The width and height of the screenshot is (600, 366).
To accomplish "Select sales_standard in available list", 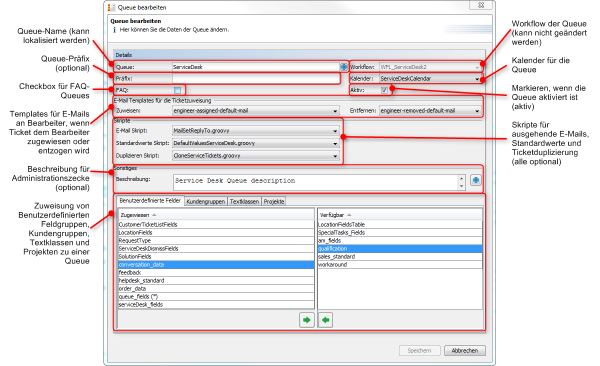I will (x=400, y=257).
